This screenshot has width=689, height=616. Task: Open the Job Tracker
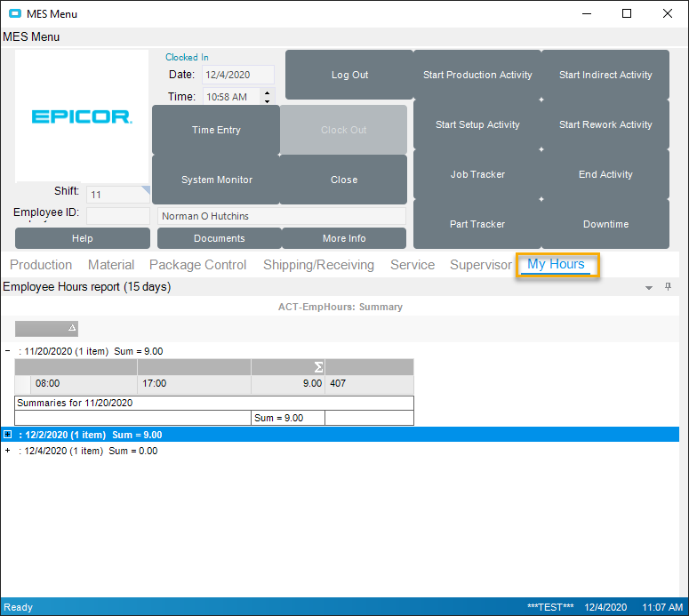pos(477,174)
